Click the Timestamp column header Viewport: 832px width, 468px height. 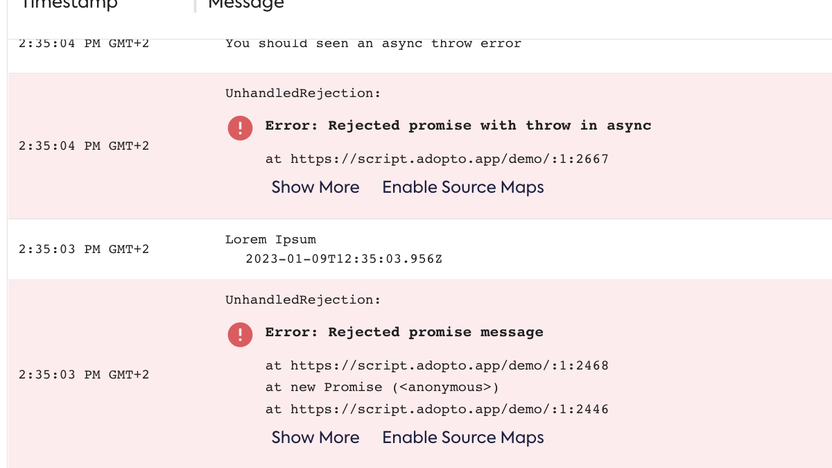tap(69, 5)
